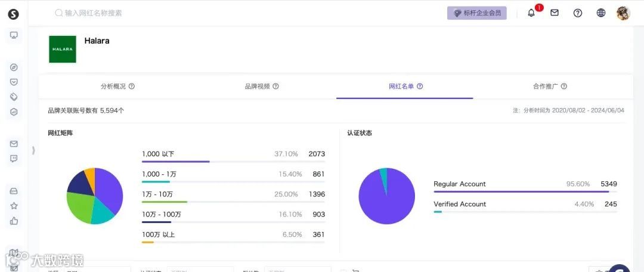
Task: Open the monitor dashboard icon in sidebar
Action: [14, 35]
